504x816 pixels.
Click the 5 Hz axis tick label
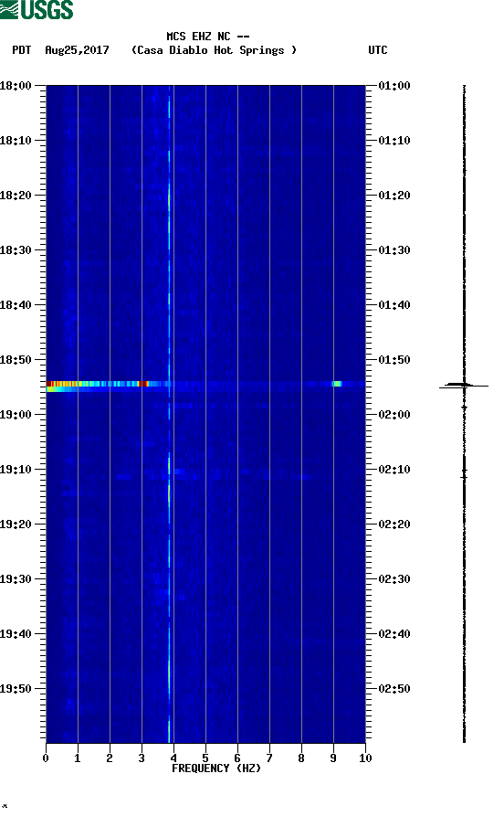pyautogui.click(x=205, y=758)
